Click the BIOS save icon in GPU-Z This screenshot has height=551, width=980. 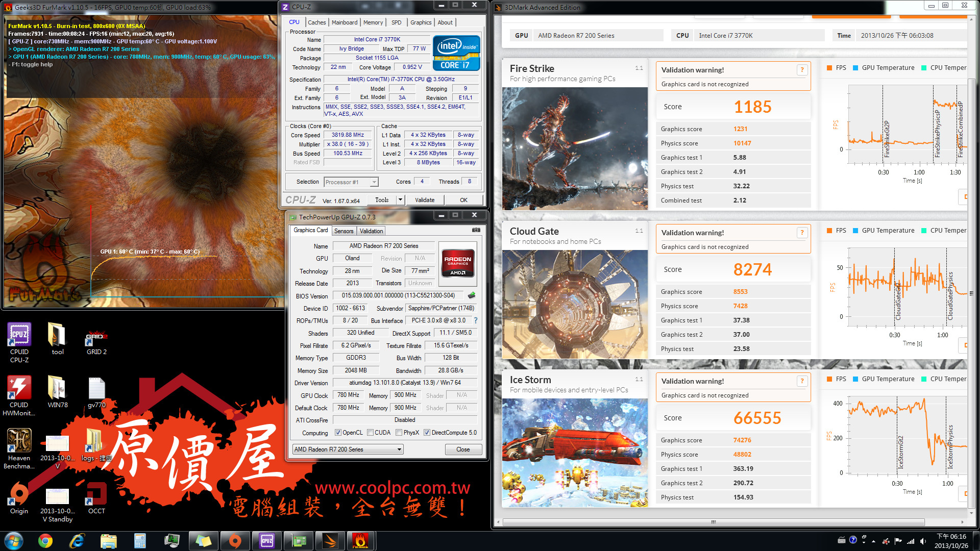(x=472, y=295)
